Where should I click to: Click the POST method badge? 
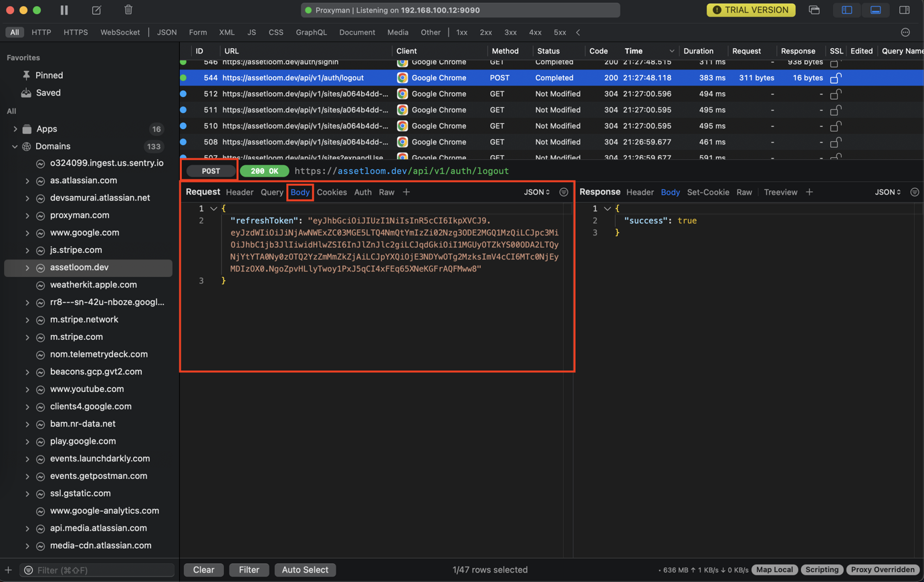211,171
